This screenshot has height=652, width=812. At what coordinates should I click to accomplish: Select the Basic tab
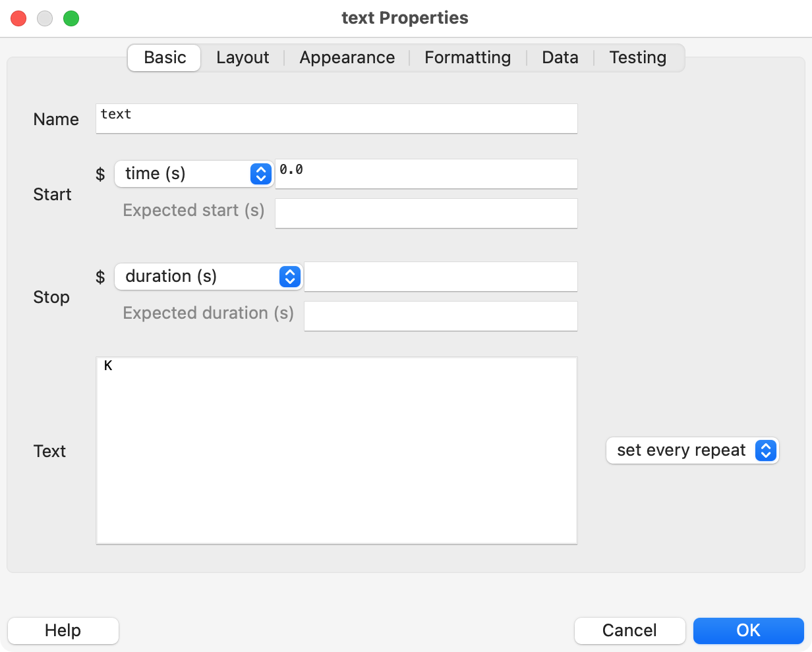(163, 57)
